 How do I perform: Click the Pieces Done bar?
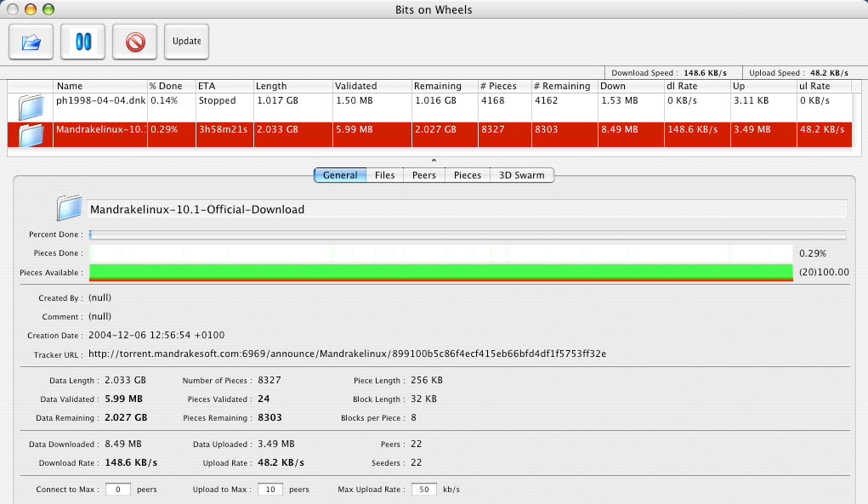441,253
